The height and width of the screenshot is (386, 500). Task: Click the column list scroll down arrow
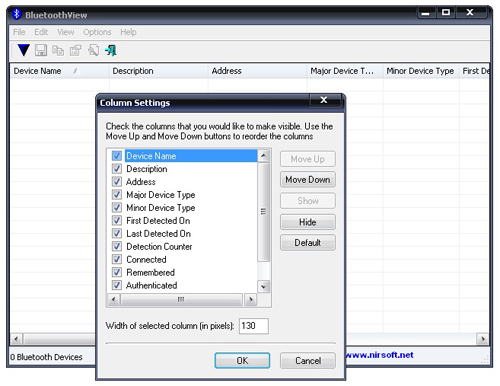pyautogui.click(x=263, y=286)
